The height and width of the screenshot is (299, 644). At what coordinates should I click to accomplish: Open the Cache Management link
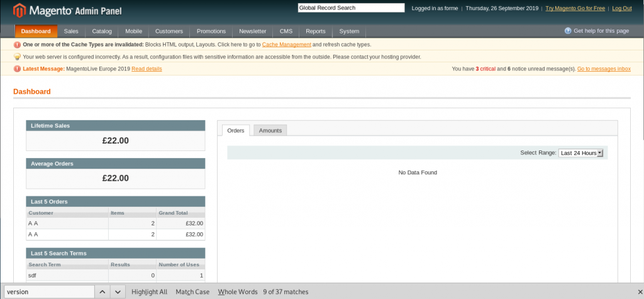(287, 45)
